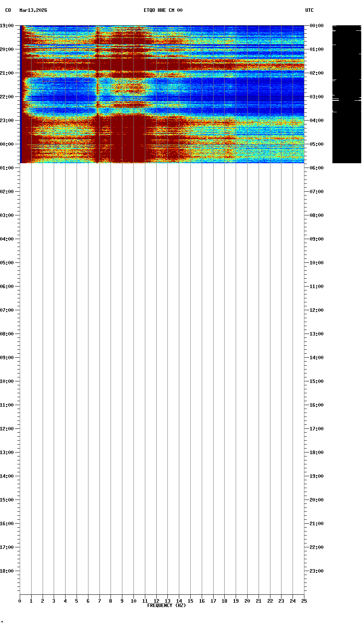Select the 12:00 marker on right UTC axis

[316, 310]
